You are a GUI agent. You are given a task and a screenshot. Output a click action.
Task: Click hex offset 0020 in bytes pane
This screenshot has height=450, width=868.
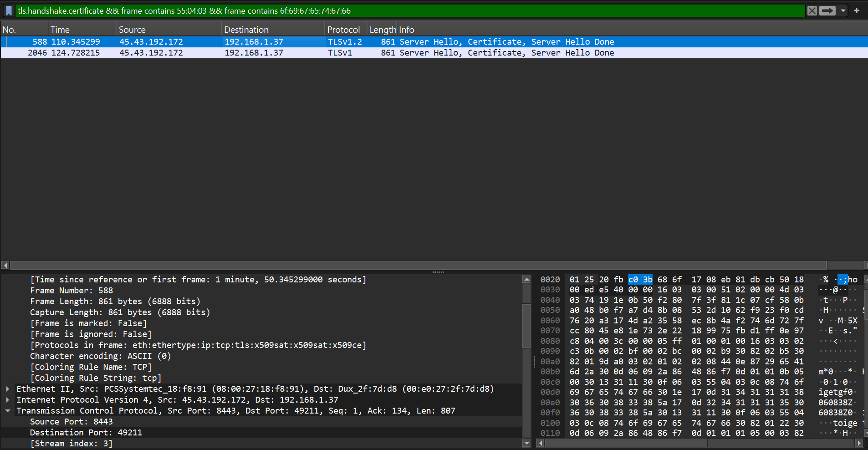550,280
